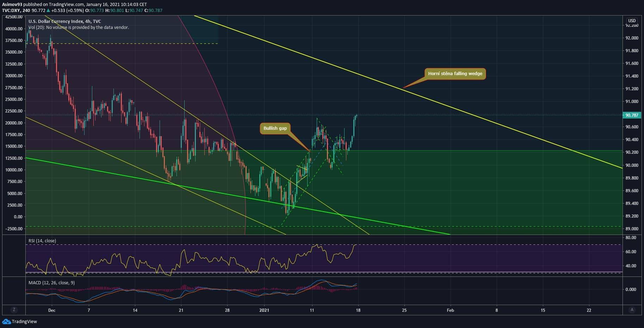Click the Vol (20) indicator label
Viewport: 644px width, 328px height.
click(79, 27)
